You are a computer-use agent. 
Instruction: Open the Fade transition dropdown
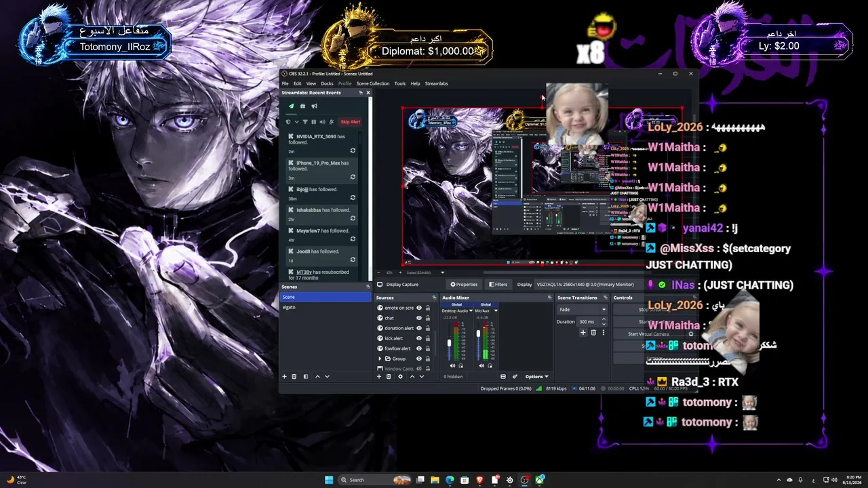pos(582,309)
